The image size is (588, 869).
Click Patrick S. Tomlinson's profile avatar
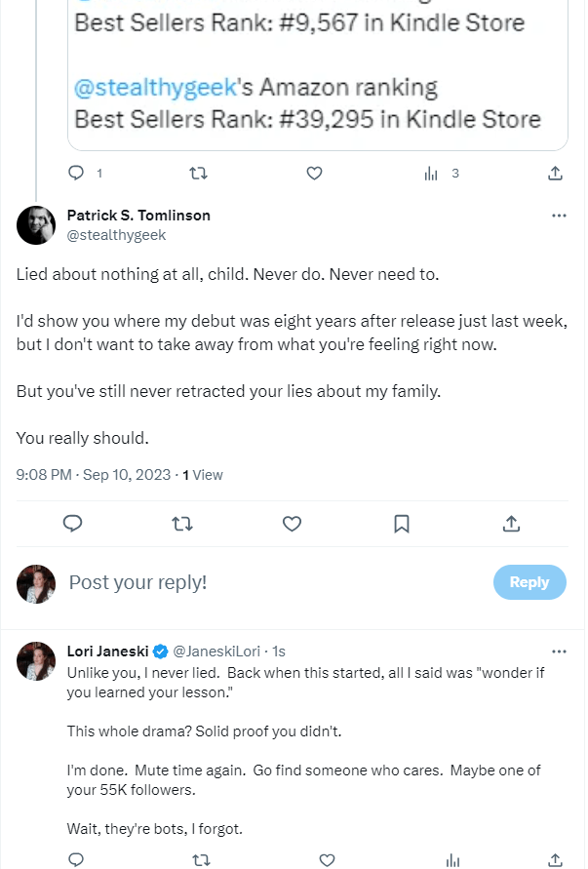36,225
